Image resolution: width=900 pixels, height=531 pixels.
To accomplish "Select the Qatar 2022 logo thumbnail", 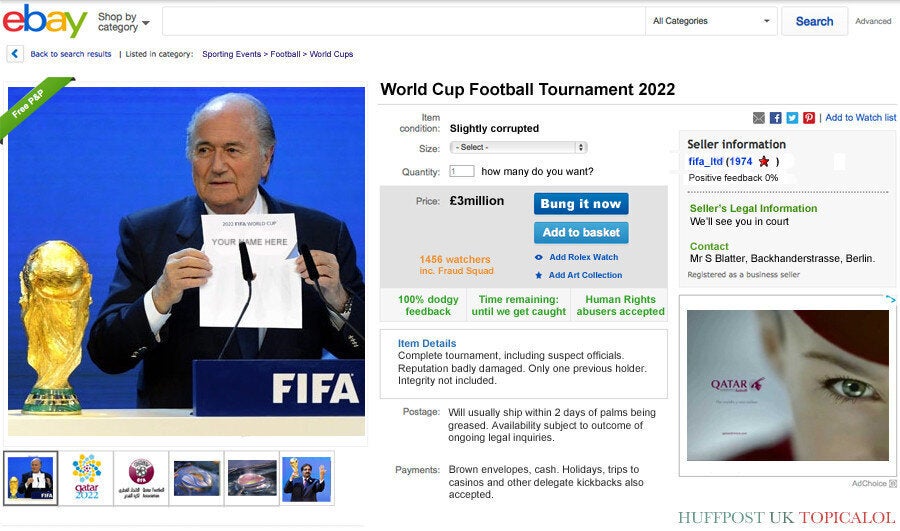I will (87, 478).
